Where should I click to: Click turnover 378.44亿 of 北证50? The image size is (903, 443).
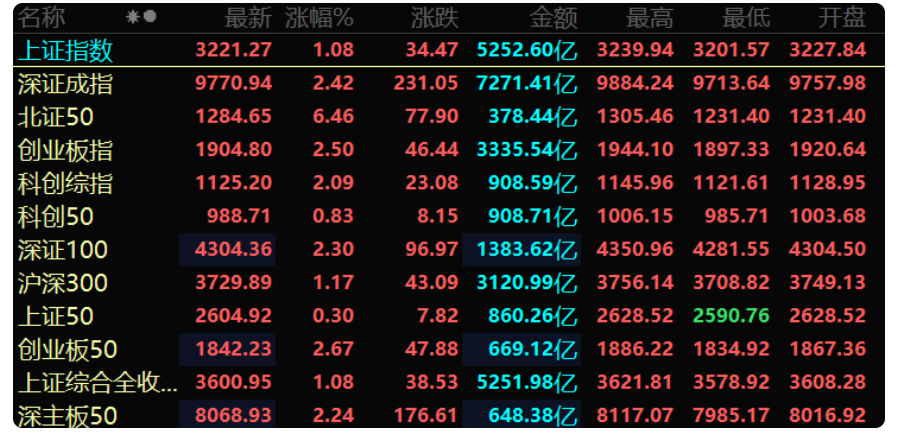point(533,117)
